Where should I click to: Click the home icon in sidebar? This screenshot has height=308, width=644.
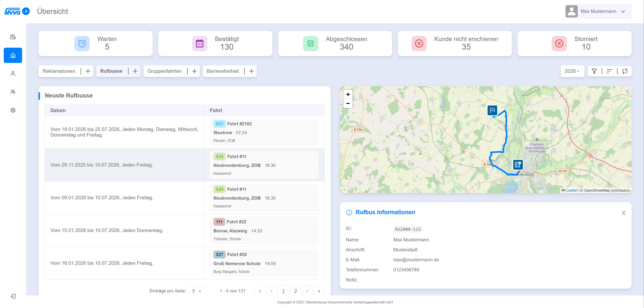coord(13,55)
